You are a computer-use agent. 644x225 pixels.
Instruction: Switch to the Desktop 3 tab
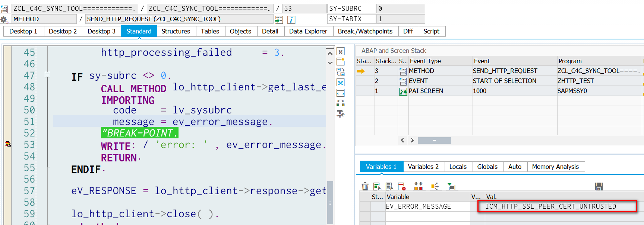pos(101,31)
